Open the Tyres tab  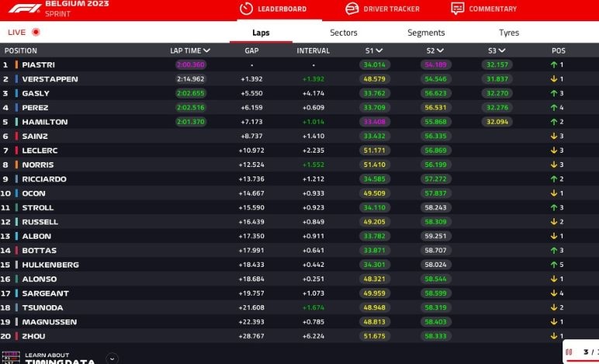pyautogui.click(x=509, y=33)
